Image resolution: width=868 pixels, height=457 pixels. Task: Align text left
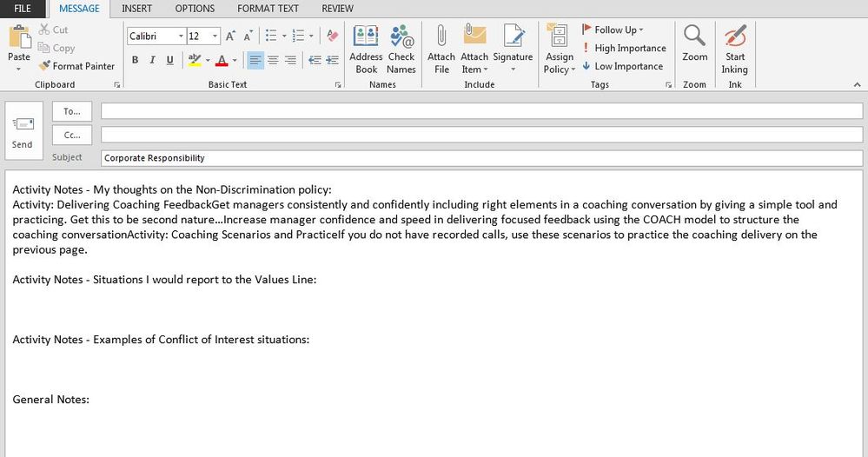point(255,60)
